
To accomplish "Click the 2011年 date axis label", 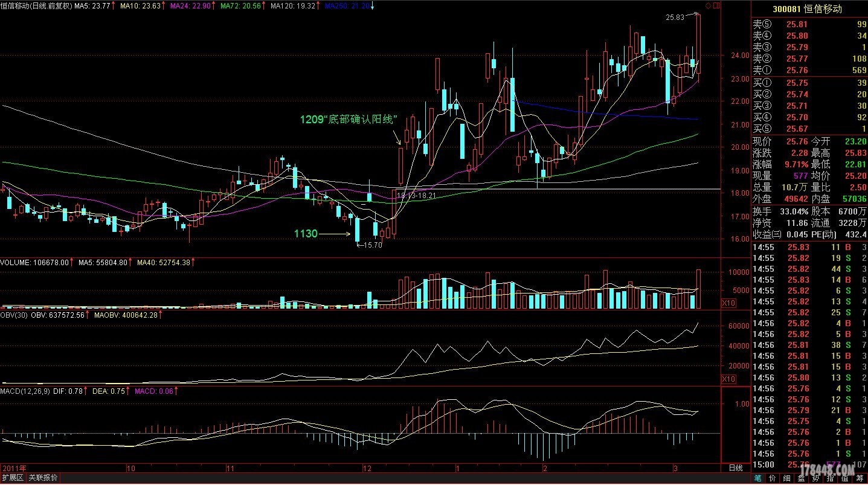I will click(15, 468).
